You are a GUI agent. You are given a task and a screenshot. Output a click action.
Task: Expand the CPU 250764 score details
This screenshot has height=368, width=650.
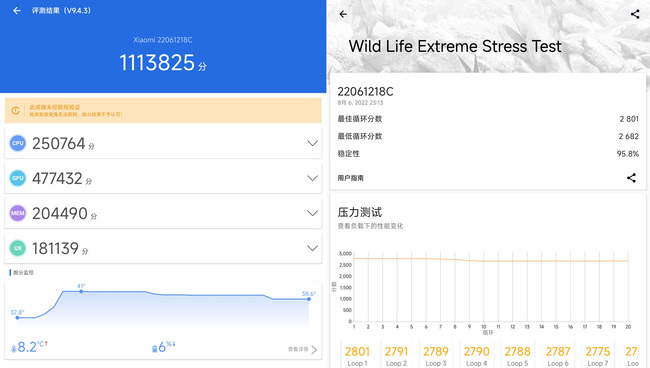[312, 143]
